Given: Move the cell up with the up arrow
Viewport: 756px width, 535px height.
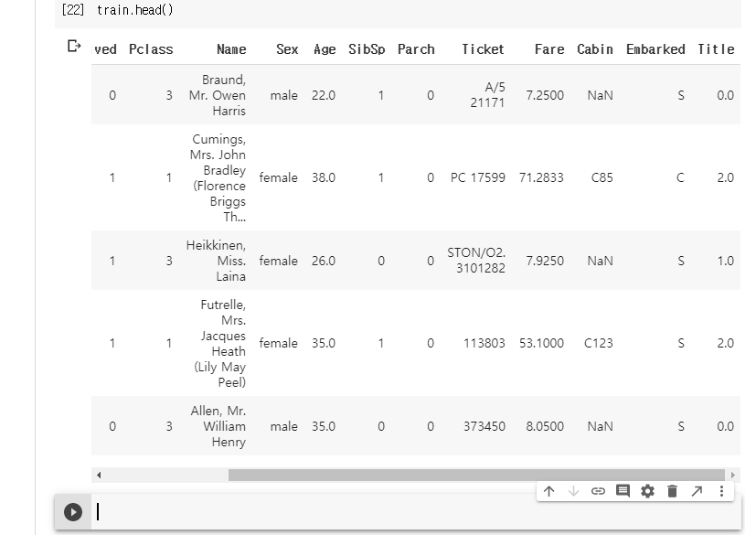Looking at the screenshot, I should pos(548,492).
